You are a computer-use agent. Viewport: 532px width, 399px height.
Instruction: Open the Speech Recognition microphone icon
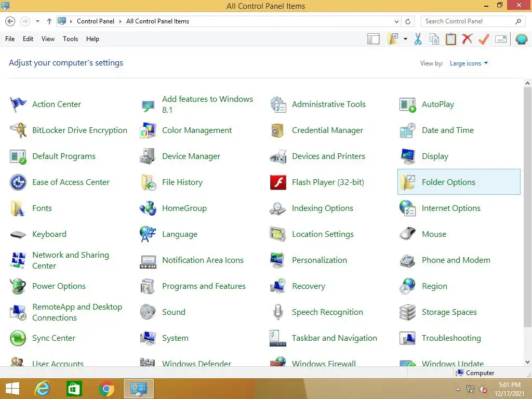tap(278, 312)
